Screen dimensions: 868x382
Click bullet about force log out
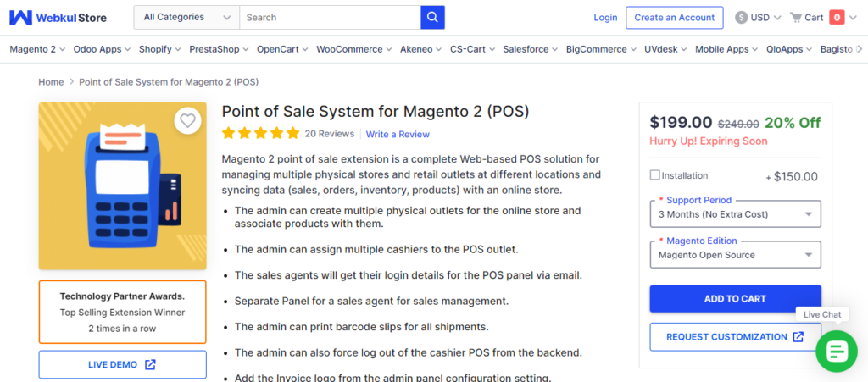coord(409,352)
